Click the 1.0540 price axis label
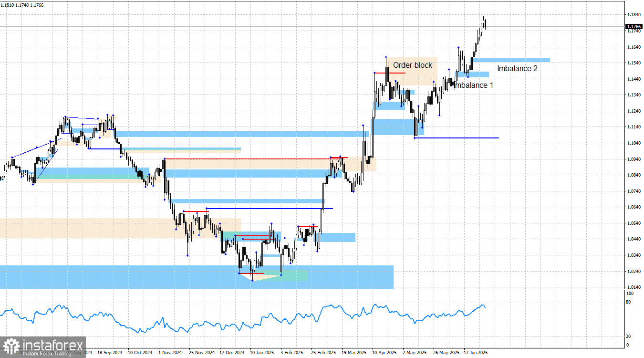644x358 pixels. coord(634,223)
